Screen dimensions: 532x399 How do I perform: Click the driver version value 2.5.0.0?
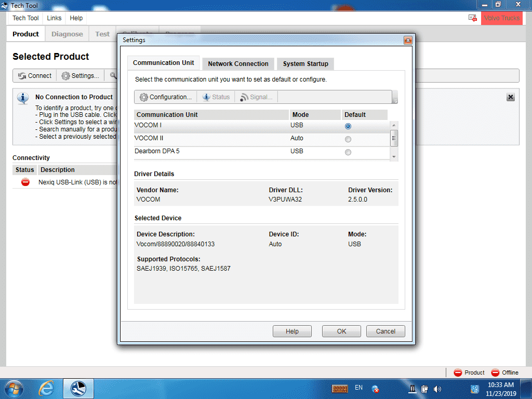(357, 199)
